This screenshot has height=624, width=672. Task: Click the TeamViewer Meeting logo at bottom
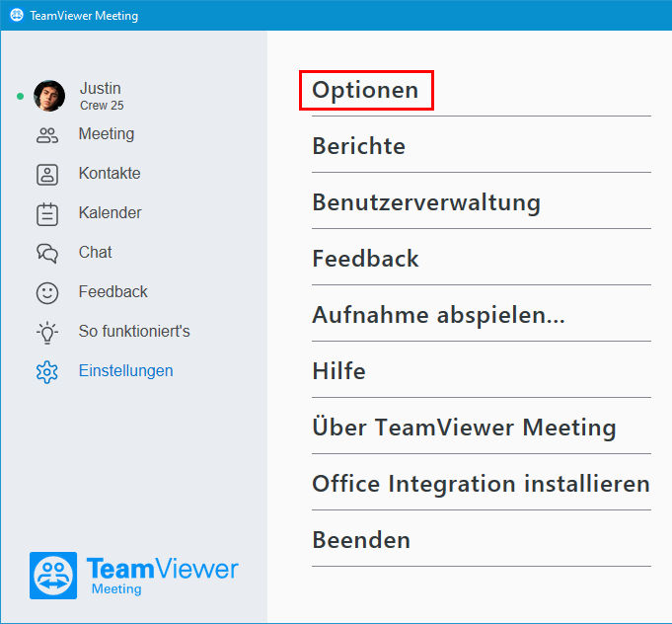134,575
